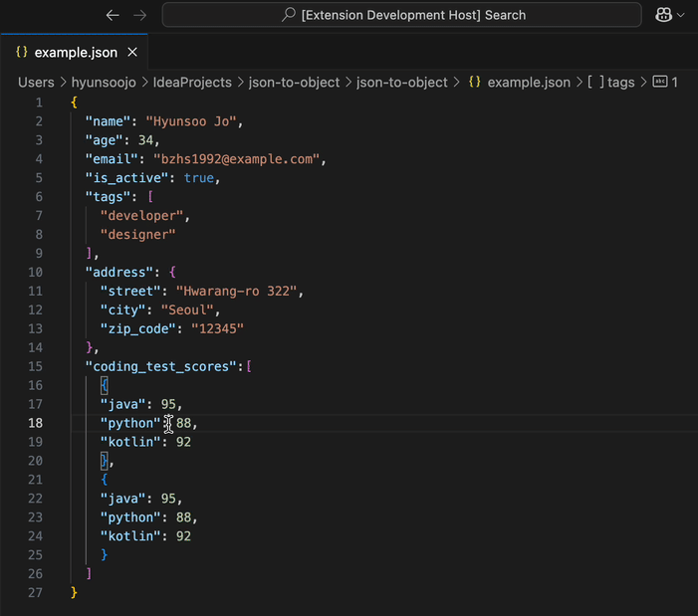Click the "age" key on line 3

105,140
